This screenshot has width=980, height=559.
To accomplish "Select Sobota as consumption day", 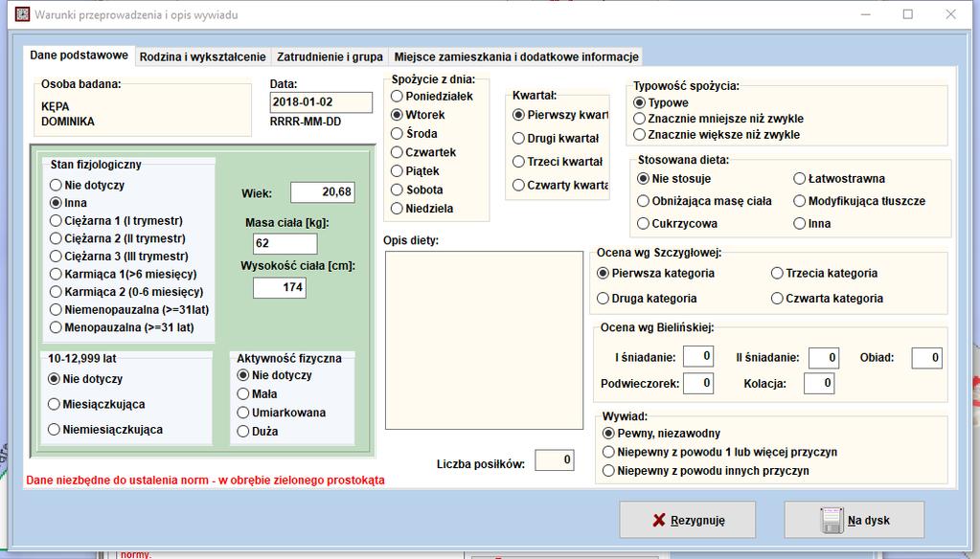I will pos(417,190).
